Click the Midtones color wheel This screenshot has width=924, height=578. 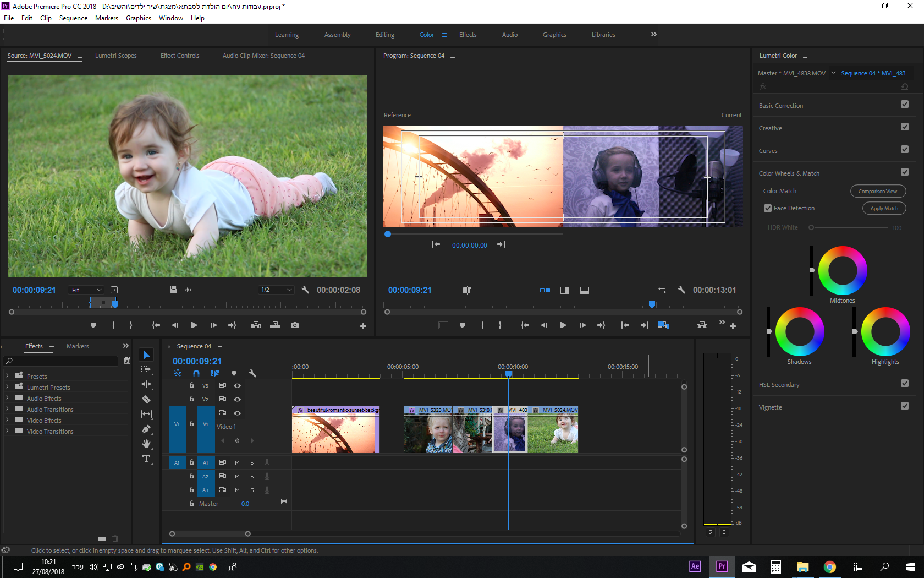(x=842, y=270)
